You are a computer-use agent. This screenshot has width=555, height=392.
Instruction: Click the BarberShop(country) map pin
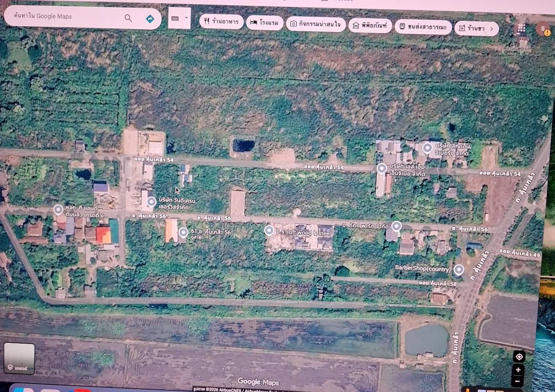tap(459, 269)
